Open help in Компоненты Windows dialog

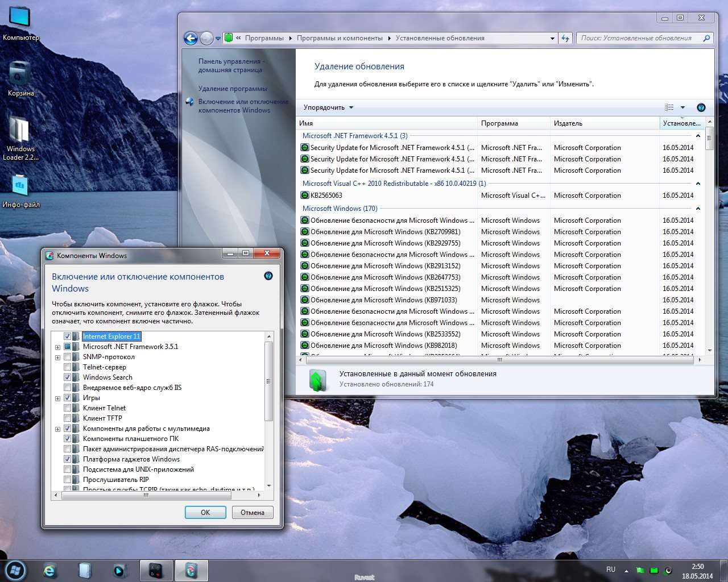tap(268, 276)
